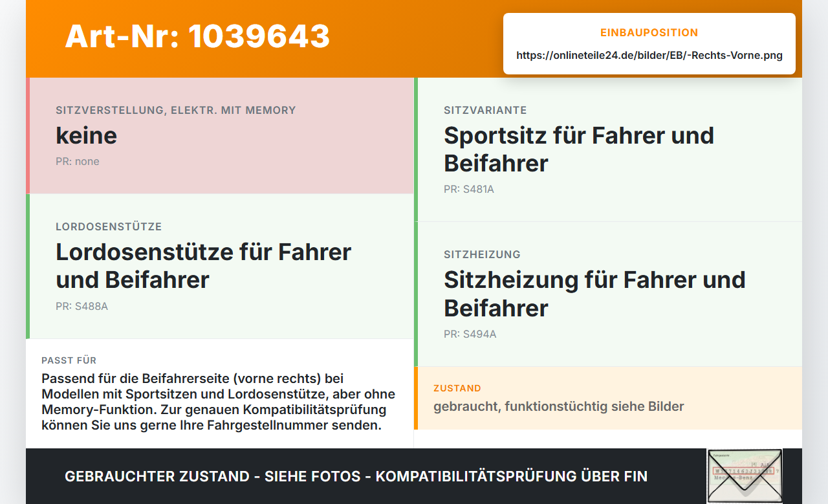Image resolution: width=828 pixels, height=504 pixels.
Task: Click the PR: S494A code
Action: [x=470, y=334]
